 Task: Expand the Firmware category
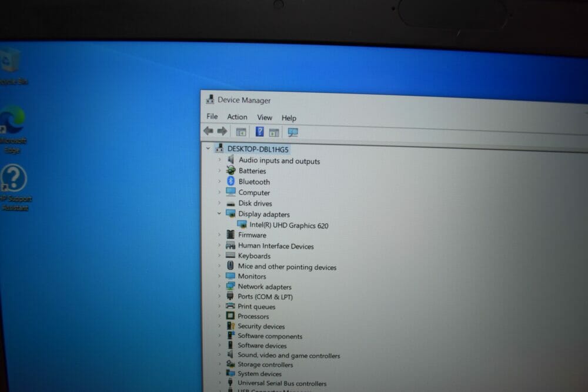tap(219, 234)
